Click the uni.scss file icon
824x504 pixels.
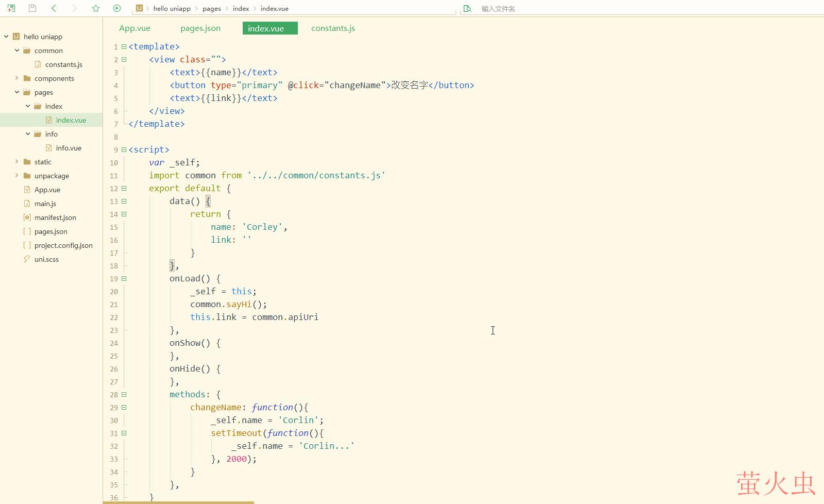click(x=27, y=259)
